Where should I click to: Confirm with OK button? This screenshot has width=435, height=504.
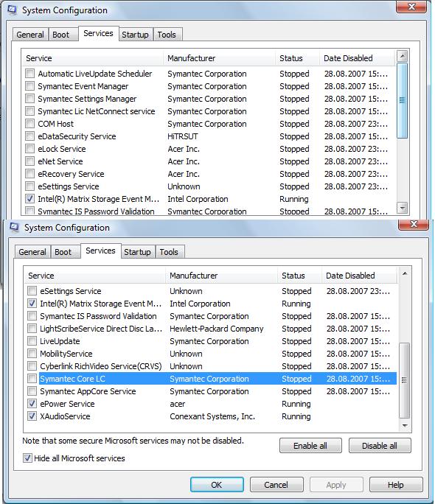pyautogui.click(x=217, y=484)
